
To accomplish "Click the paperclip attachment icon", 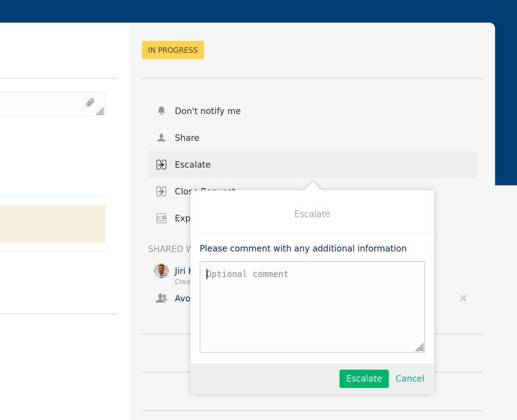I will [90, 103].
